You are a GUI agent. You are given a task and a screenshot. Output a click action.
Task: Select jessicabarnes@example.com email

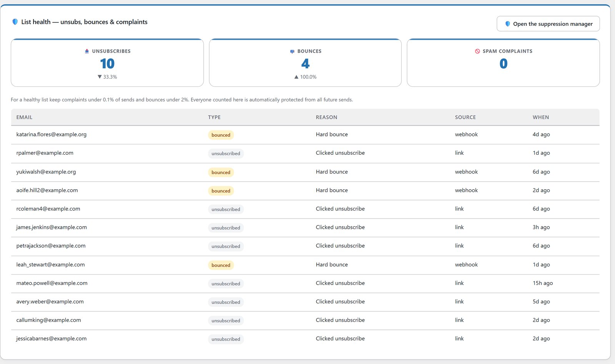(52, 339)
